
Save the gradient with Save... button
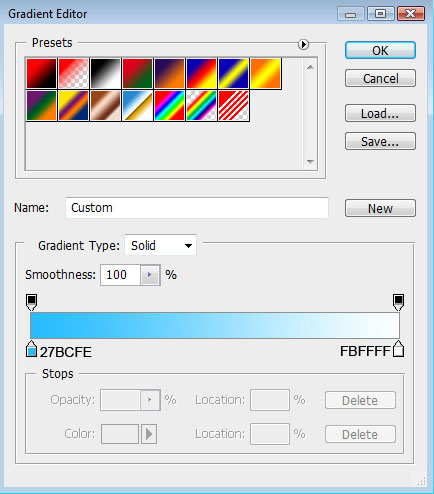(x=380, y=141)
